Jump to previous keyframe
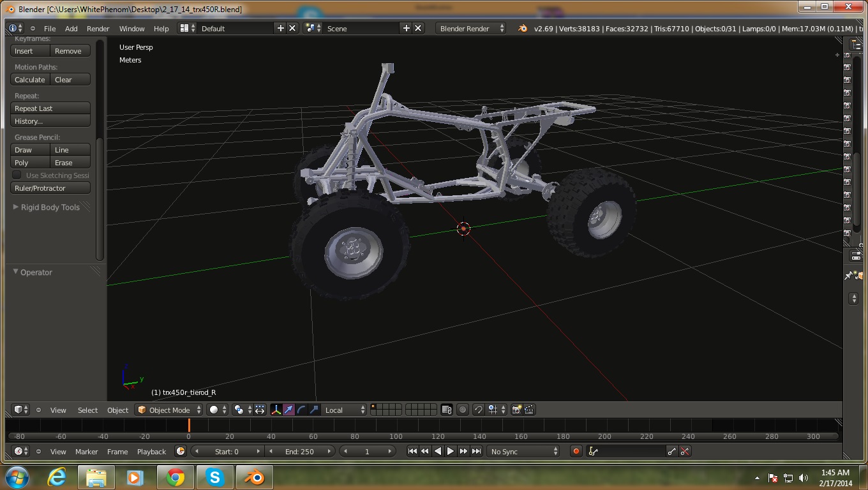Image resolution: width=868 pixels, height=490 pixels. coord(425,451)
